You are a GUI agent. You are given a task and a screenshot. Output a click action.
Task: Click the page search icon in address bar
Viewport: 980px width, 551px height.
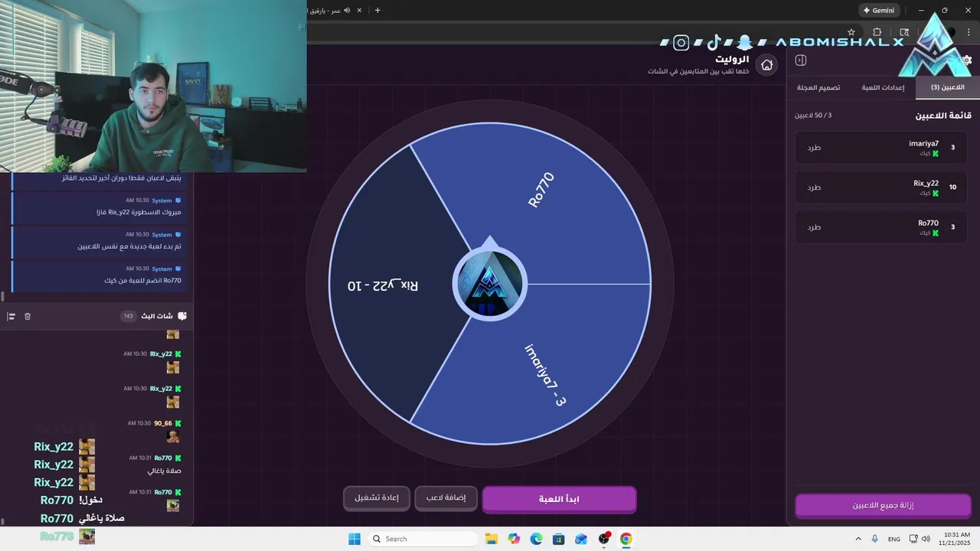pyautogui.click(x=904, y=32)
